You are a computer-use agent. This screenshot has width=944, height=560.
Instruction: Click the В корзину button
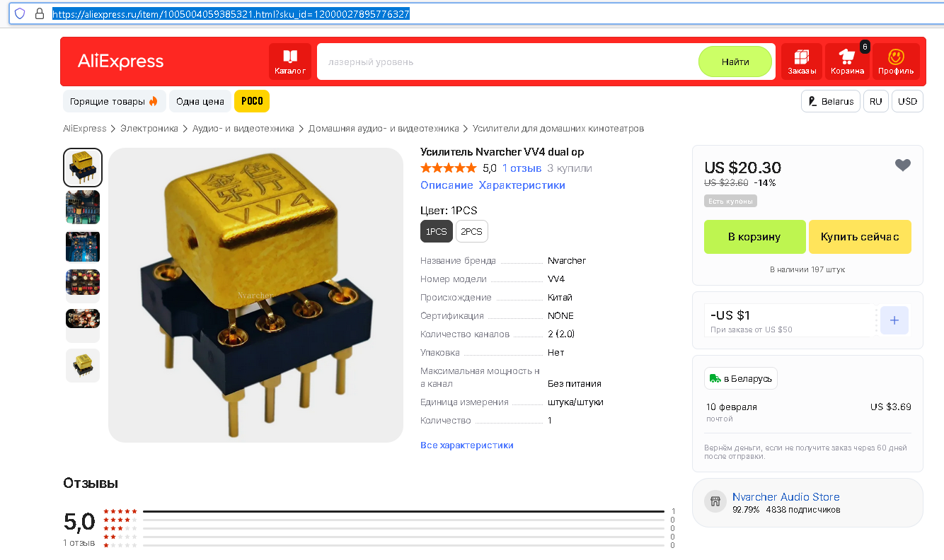pos(754,237)
